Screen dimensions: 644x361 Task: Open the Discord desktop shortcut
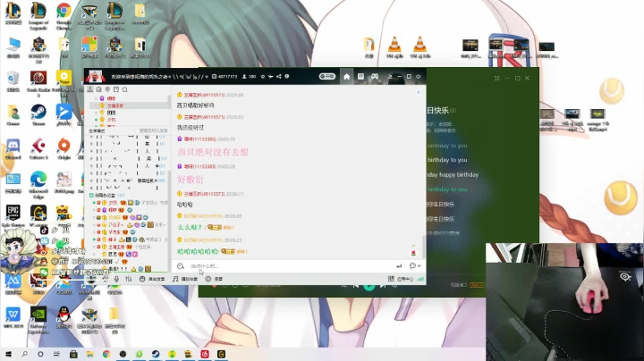[13, 149]
